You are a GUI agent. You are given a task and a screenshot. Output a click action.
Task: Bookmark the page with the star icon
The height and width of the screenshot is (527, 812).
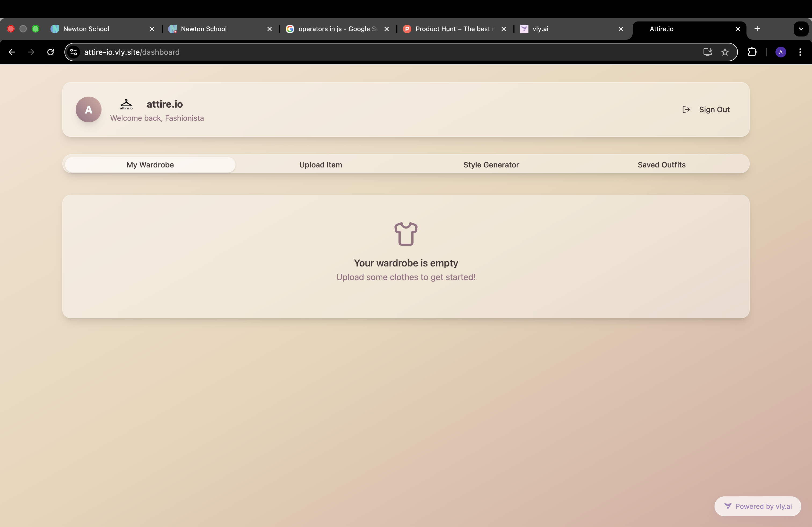click(x=725, y=52)
